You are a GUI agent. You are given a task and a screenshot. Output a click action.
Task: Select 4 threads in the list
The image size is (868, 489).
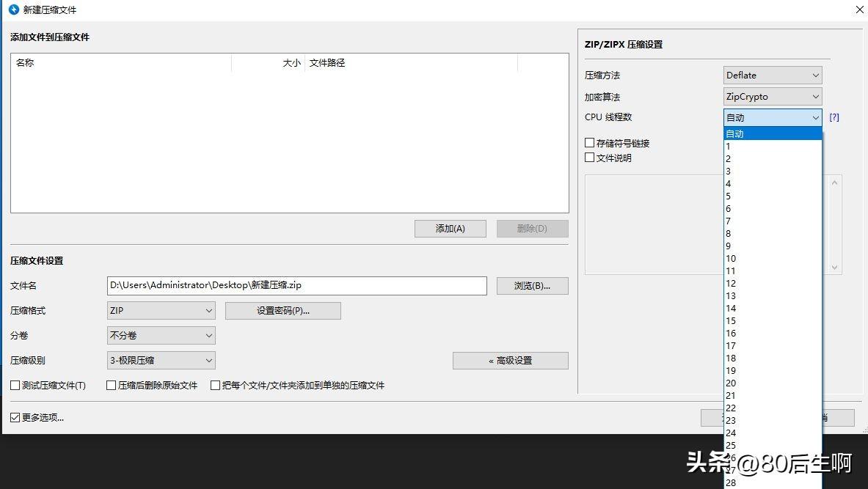point(773,184)
